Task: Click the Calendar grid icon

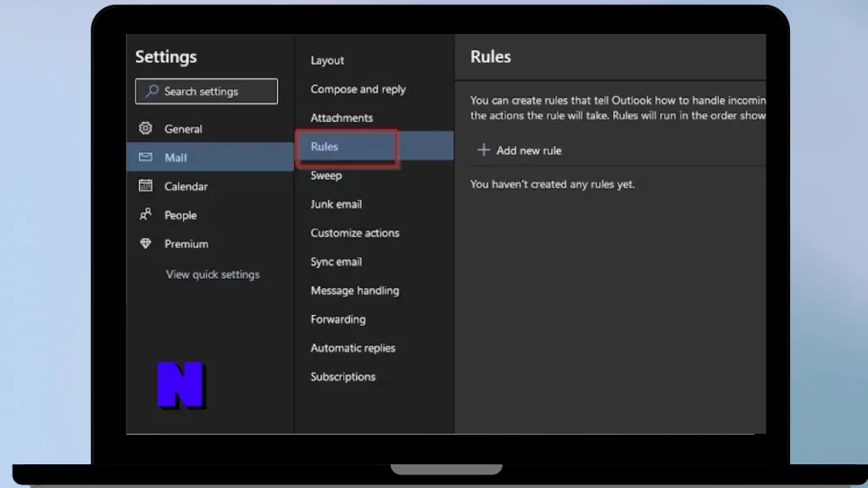Action: tap(146, 186)
